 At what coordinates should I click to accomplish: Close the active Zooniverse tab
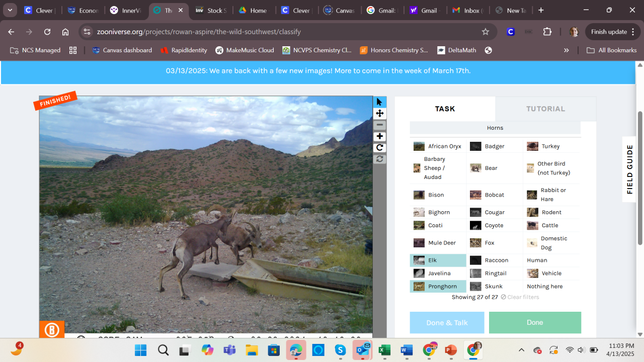(181, 10)
